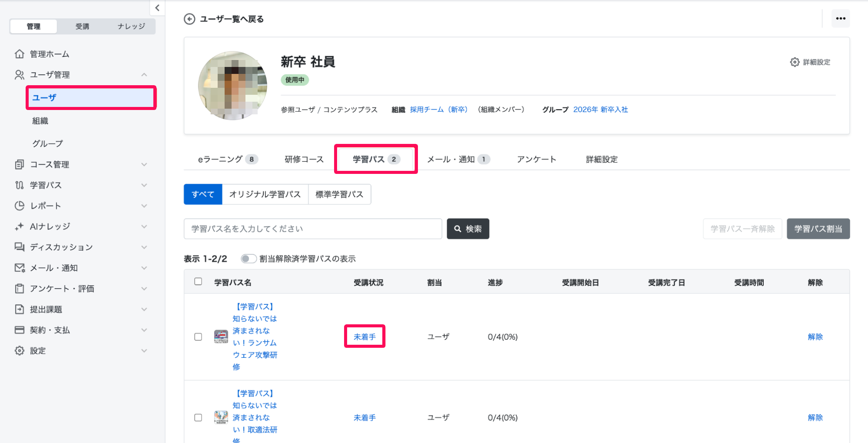Select 組織 in the sidebar submenu
The width and height of the screenshot is (868, 443).
(40, 121)
